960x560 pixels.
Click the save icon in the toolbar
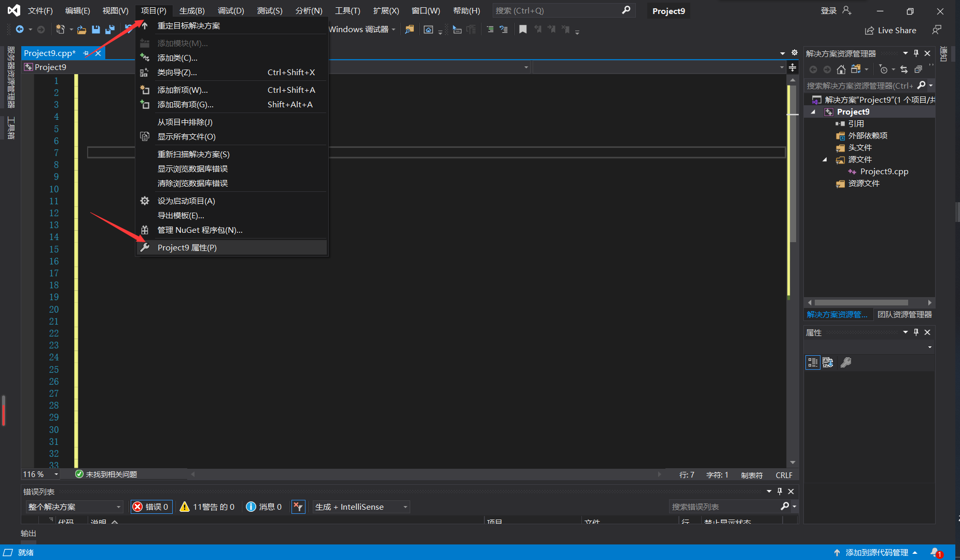(95, 30)
